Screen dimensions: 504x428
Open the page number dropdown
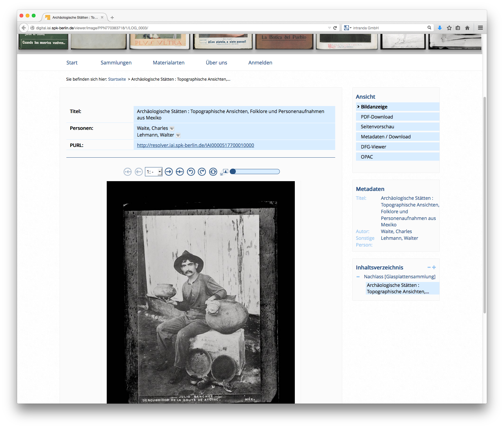click(154, 172)
